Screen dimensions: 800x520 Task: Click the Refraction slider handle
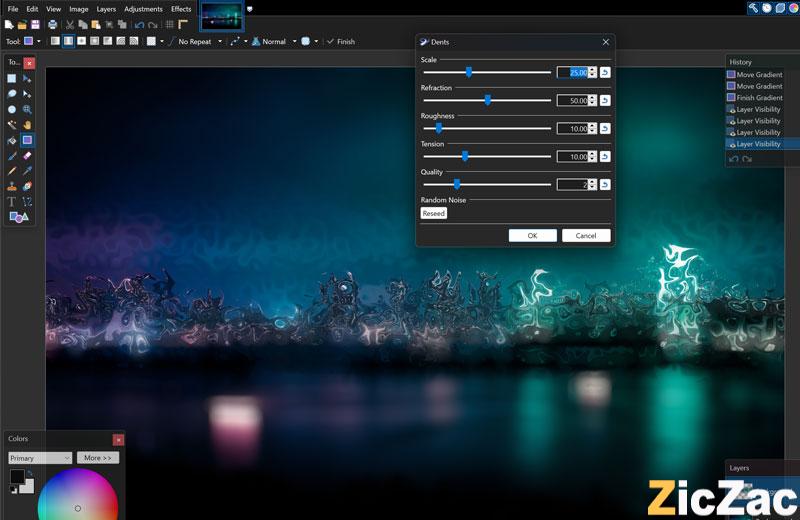tap(487, 100)
